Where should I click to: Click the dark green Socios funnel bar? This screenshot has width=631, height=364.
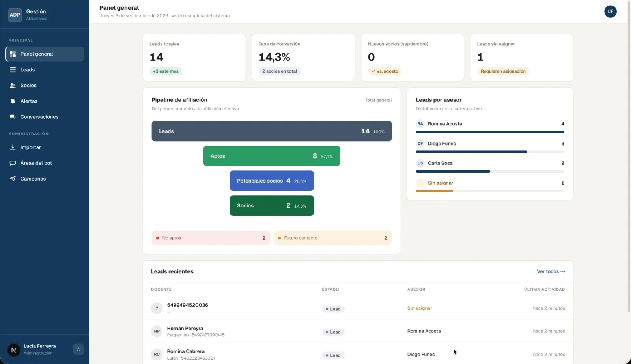(x=272, y=205)
